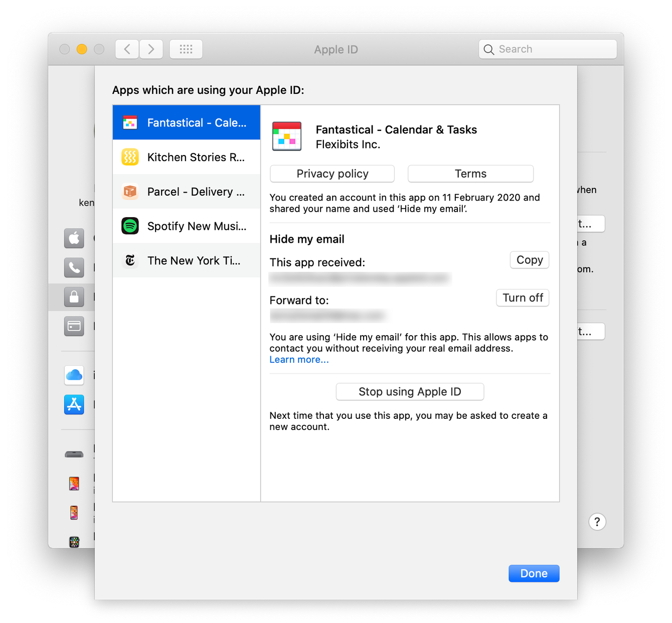
Task: Open the Privacy policy for Fantastical
Action: (x=332, y=174)
